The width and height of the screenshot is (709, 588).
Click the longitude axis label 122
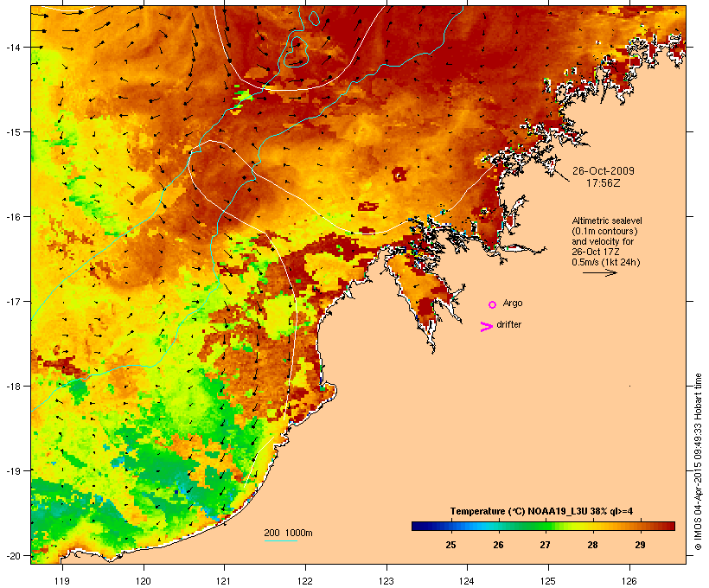(305, 581)
